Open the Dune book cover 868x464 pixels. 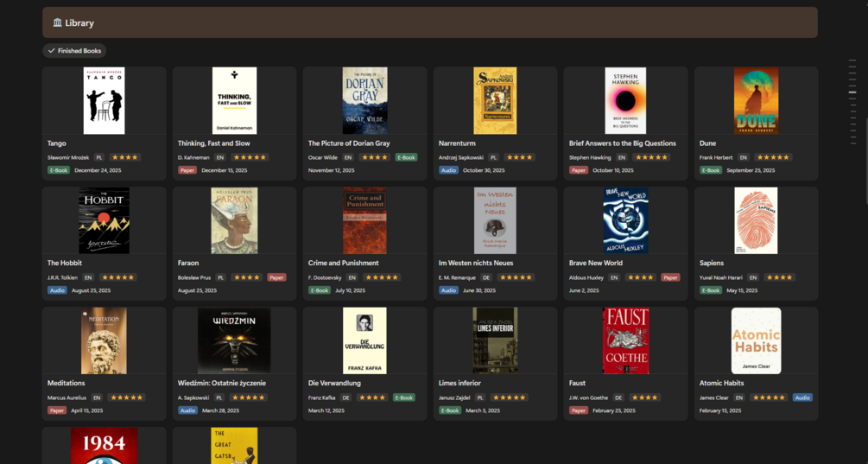757,101
